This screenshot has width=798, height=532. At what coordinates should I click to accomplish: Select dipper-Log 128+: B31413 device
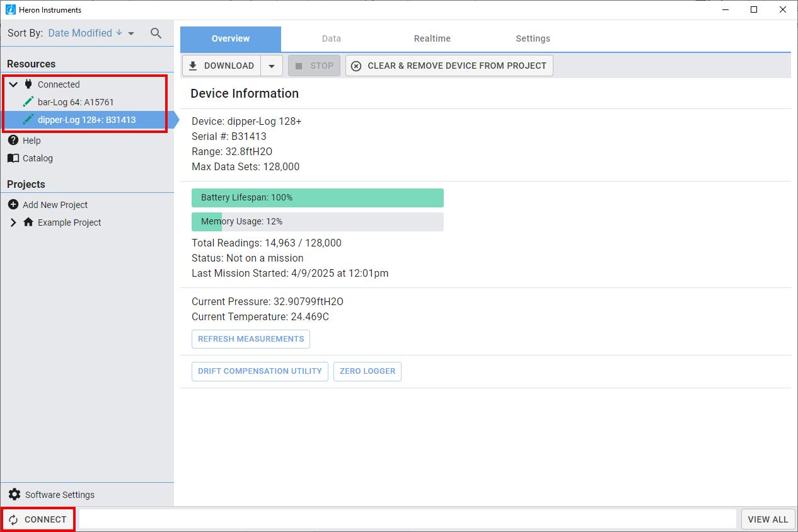[x=87, y=119]
